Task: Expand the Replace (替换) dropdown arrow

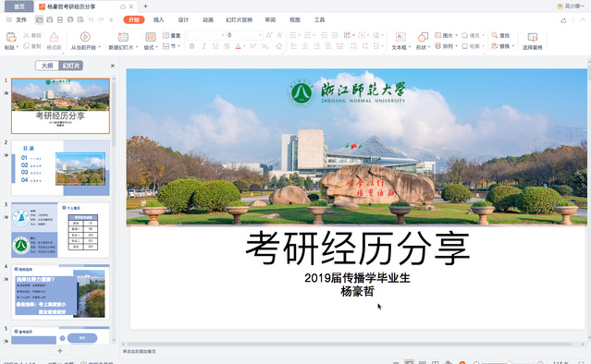Action: coord(513,46)
